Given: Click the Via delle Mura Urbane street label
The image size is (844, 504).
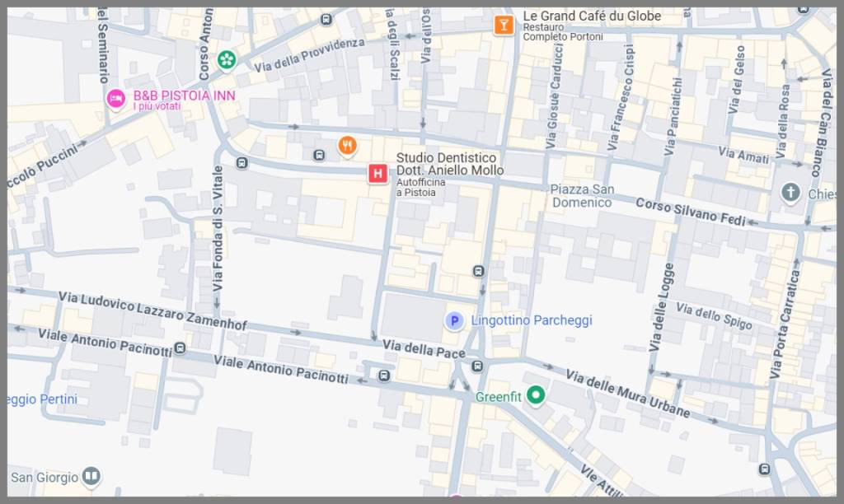Looking at the screenshot, I should pos(627,393).
